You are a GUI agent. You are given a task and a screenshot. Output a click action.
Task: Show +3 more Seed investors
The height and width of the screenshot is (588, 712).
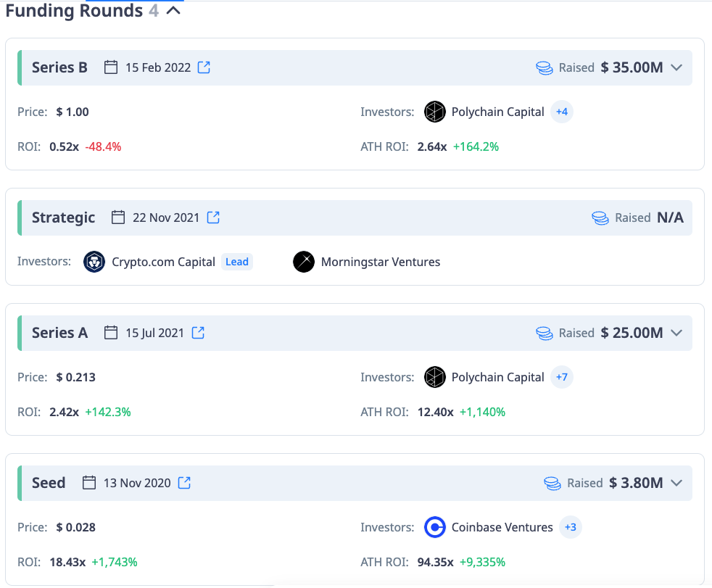(571, 527)
